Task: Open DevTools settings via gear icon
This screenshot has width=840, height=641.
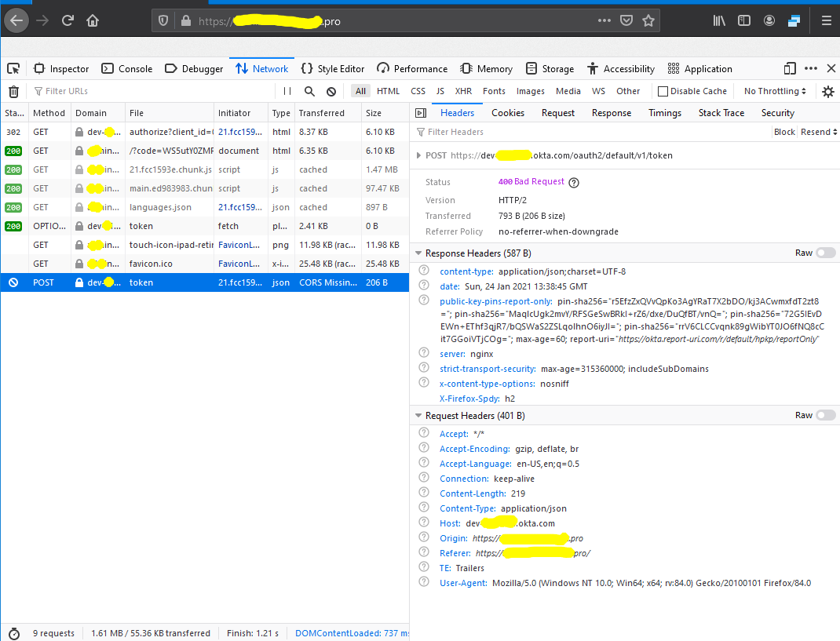Action: point(827,90)
